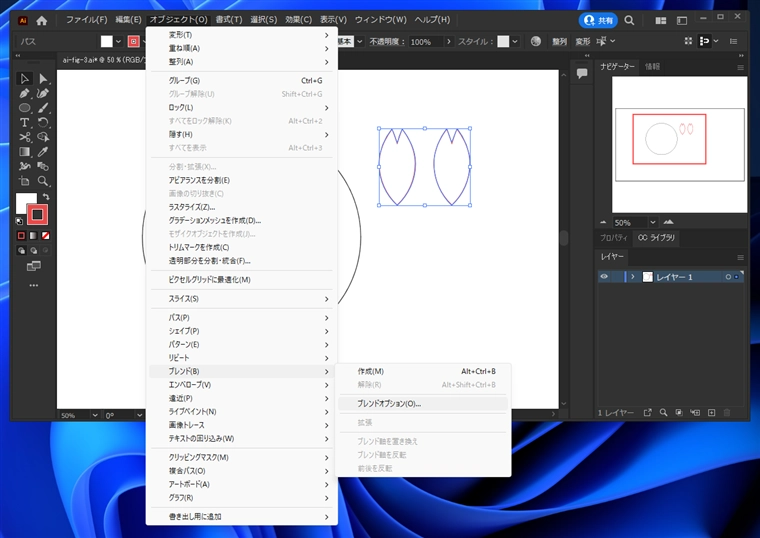Click the workspace switcher icon
760x538 pixels.
pos(682,20)
